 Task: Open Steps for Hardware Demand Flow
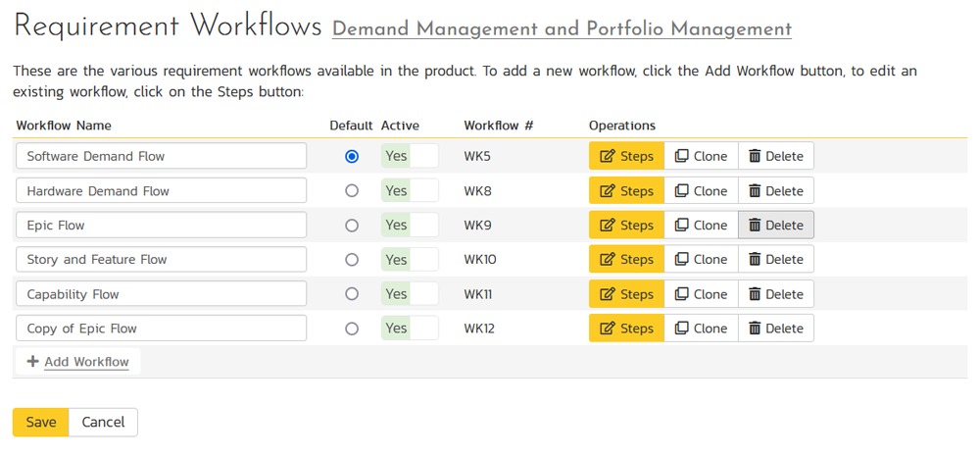(x=626, y=191)
